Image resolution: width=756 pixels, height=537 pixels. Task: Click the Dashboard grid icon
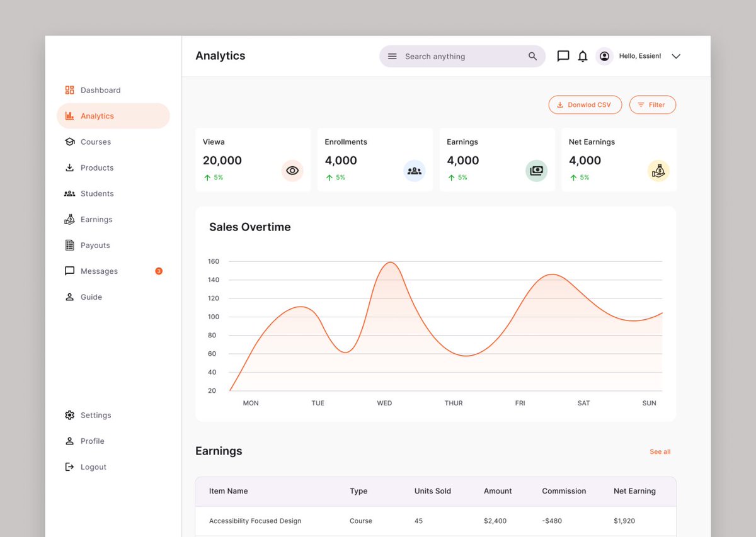69,90
